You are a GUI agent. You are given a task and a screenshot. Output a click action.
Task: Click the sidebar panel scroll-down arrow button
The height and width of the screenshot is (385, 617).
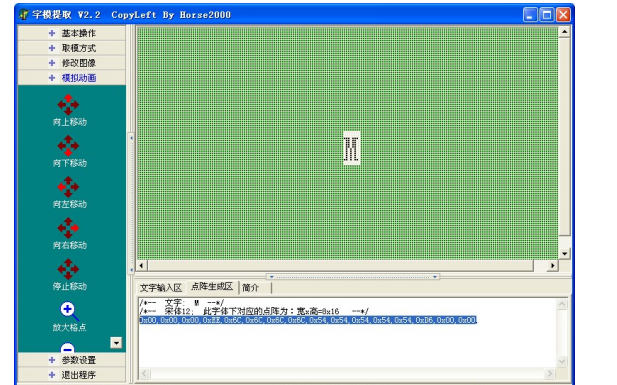tap(116, 343)
